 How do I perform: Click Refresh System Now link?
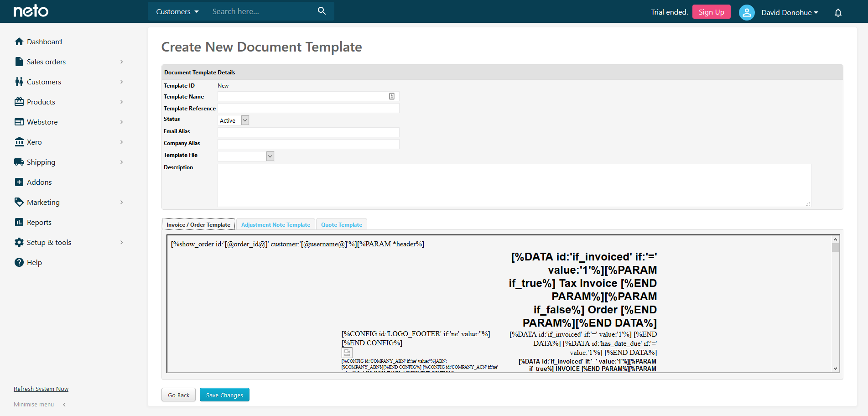coord(41,389)
